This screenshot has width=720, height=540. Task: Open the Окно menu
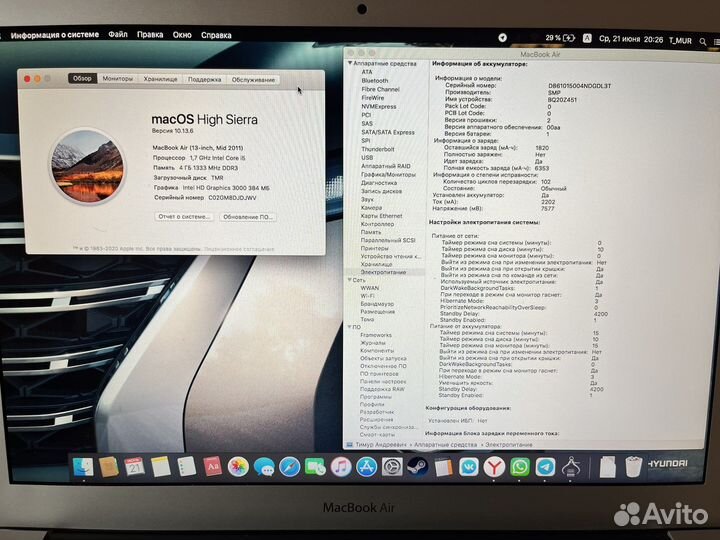click(182, 35)
